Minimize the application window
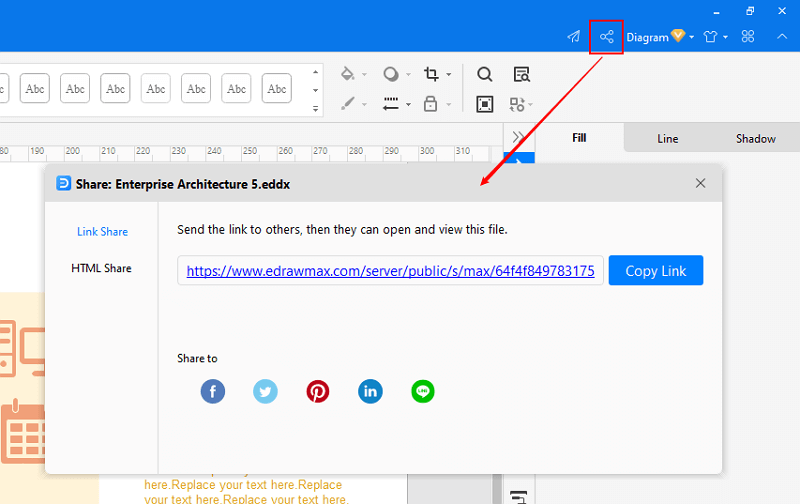 coord(716,11)
